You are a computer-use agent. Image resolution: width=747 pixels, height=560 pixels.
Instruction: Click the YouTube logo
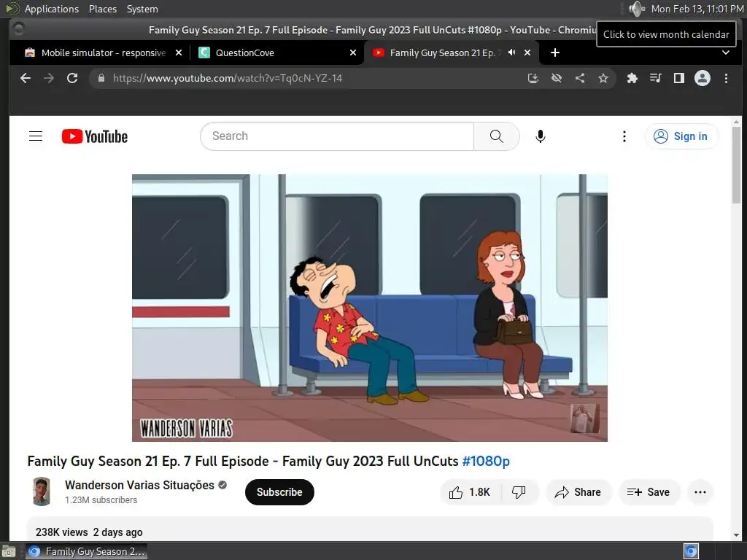point(94,136)
